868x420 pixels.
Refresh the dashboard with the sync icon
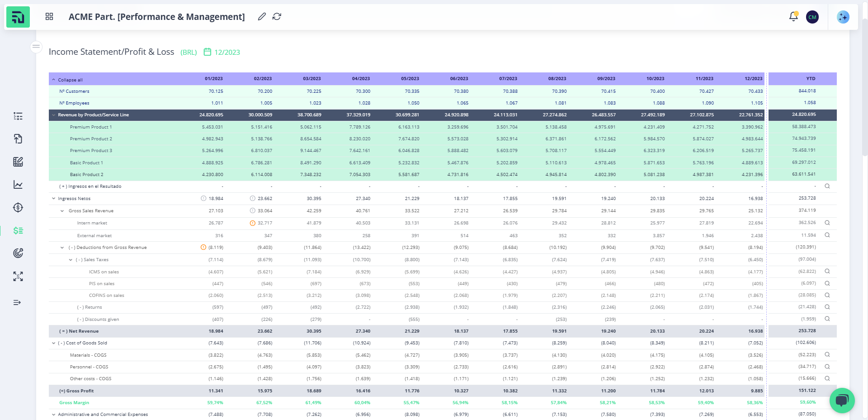[x=277, y=16]
